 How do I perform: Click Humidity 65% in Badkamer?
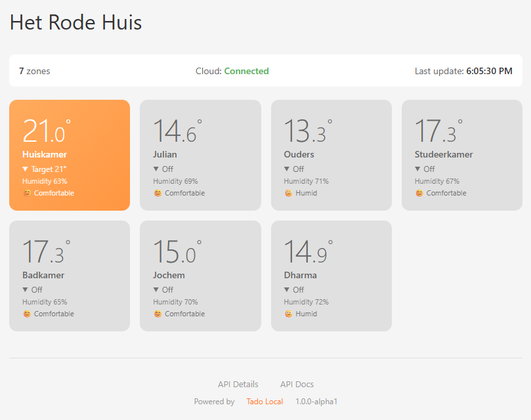[x=45, y=302]
